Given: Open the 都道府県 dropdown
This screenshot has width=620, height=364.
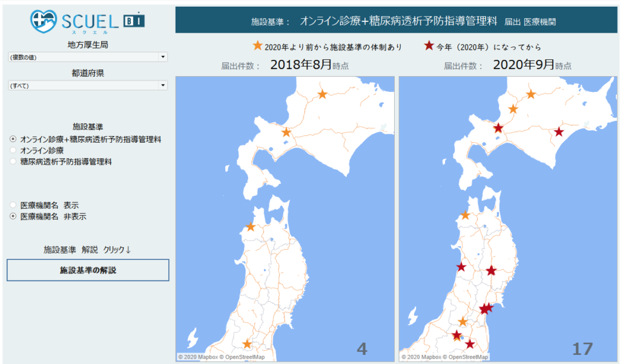Looking at the screenshot, I should click(x=88, y=85).
